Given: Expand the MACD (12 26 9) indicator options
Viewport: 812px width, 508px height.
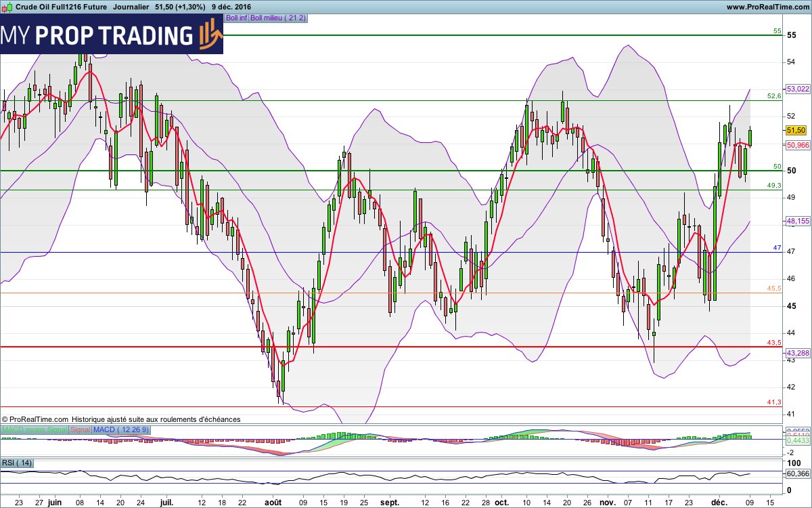Looking at the screenshot, I should coord(120,430).
